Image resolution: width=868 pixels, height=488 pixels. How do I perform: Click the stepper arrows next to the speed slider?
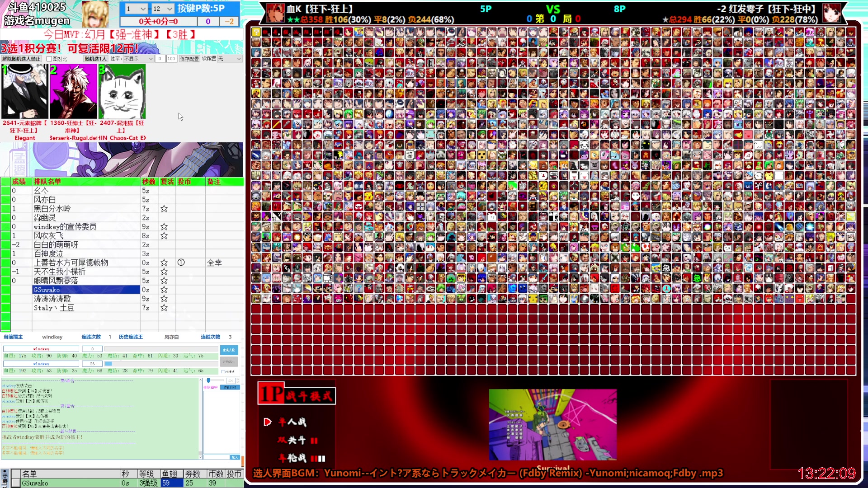[x=238, y=380]
